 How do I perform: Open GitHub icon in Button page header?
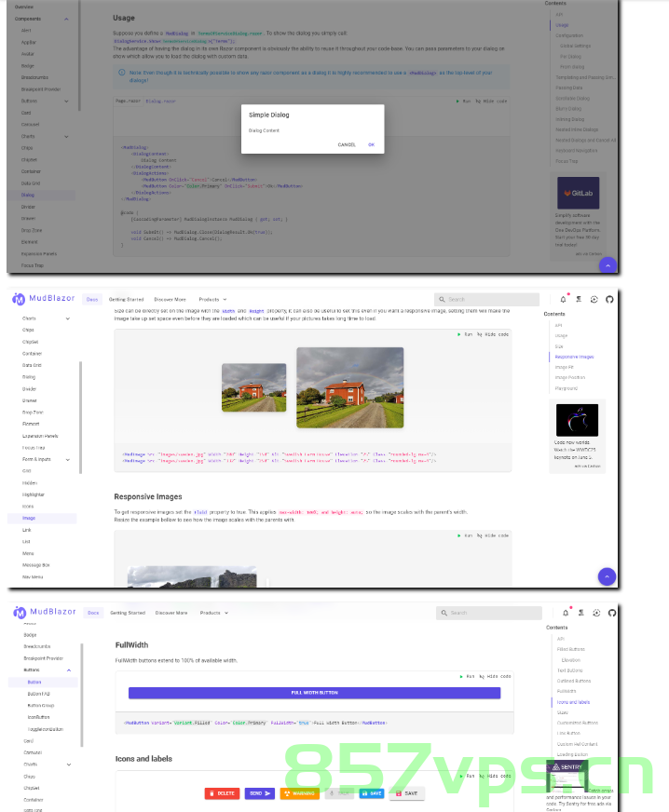pos(612,613)
